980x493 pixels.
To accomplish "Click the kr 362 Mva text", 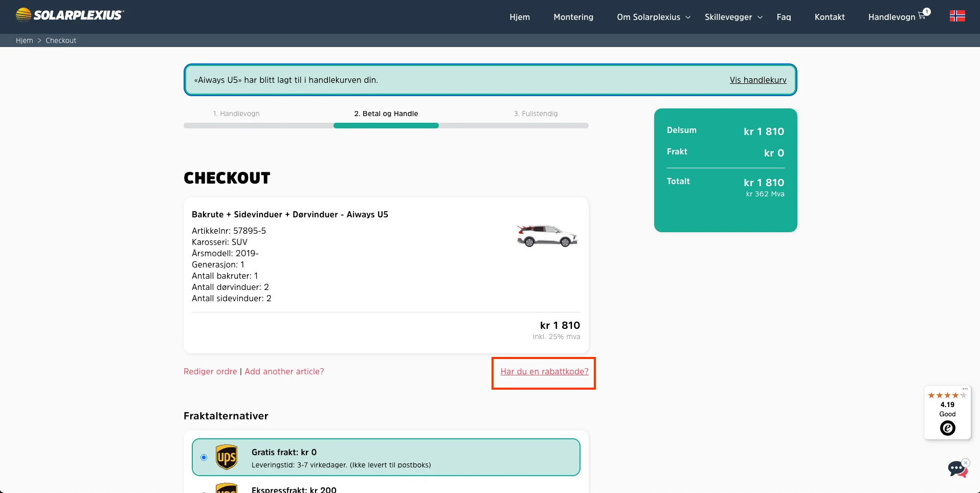I will (x=765, y=194).
